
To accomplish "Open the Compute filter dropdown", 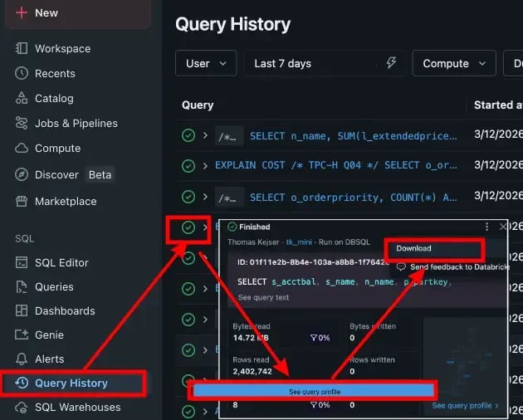I will coord(453,63).
